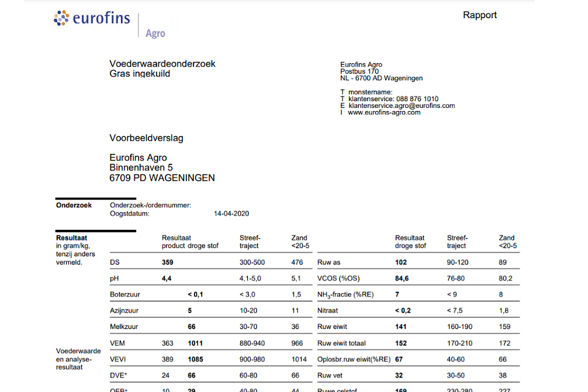Image resolution: width=588 pixels, height=392 pixels.
Task: Click the 'Ruw vet' row label
Action: click(330, 376)
